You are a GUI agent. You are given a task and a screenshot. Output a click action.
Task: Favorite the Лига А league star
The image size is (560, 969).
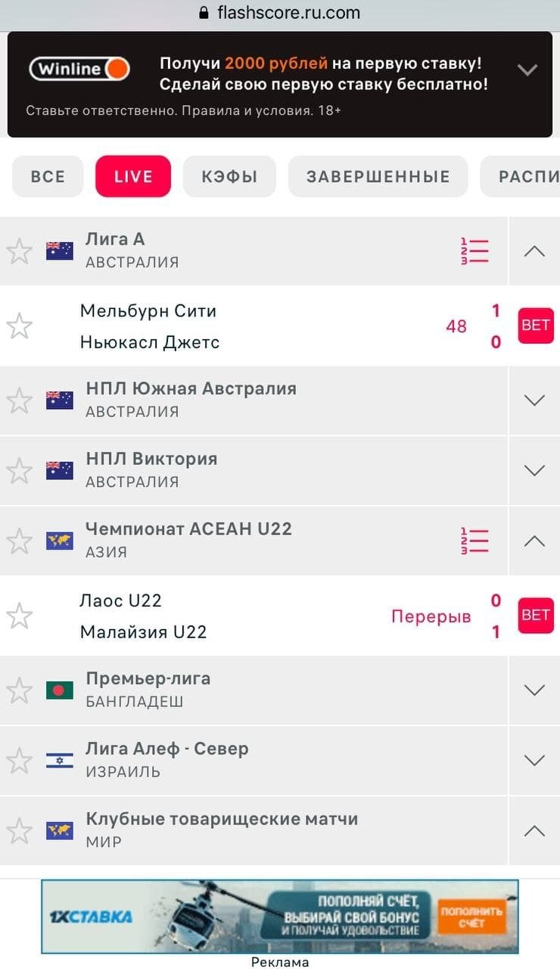tap(19, 251)
